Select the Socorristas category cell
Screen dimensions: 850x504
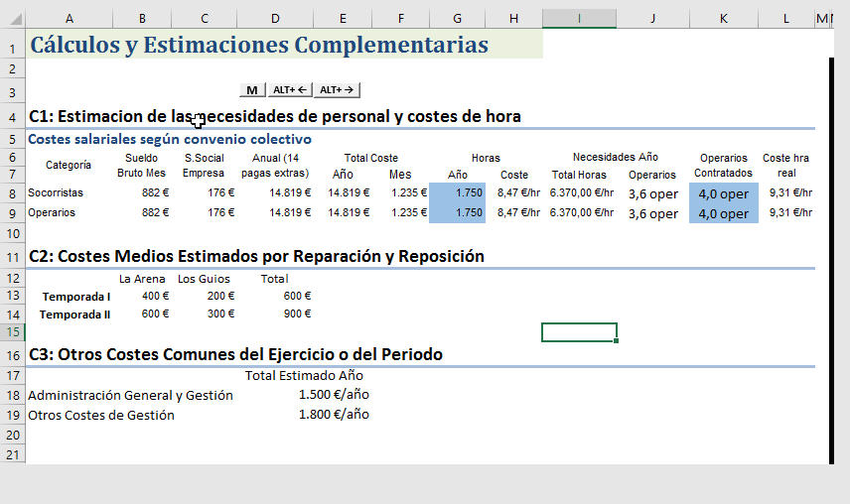click(x=57, y=192)
